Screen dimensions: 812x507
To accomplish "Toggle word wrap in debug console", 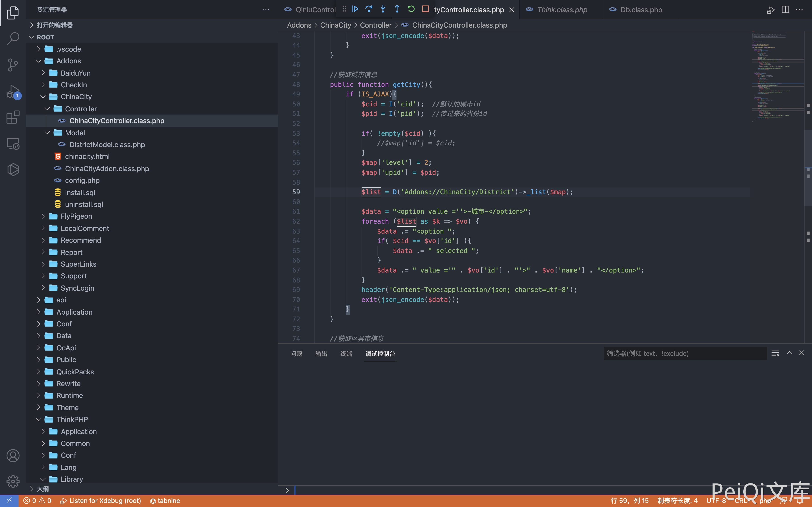I will (775, 353).
